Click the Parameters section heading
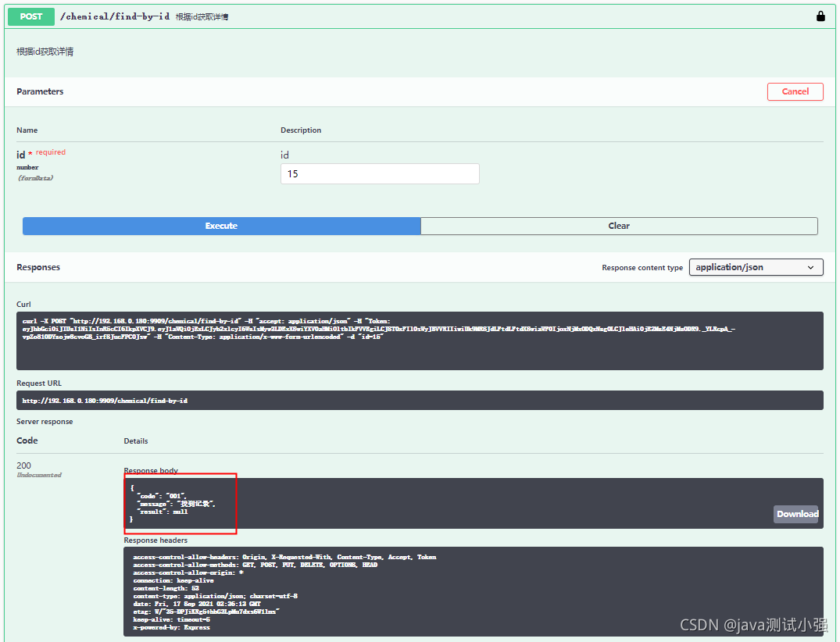This screenshot has height=642, width=840. pyautogui.click(x=40, y=91)
